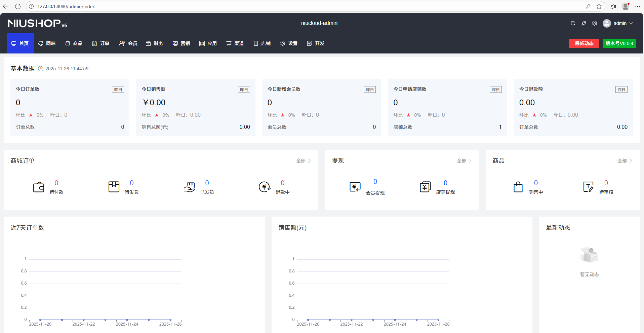The height and width of the screenshot is (333, 644).
Task: Toggle 昨日 on the 今日退款额 card
Action: point(621,89)
